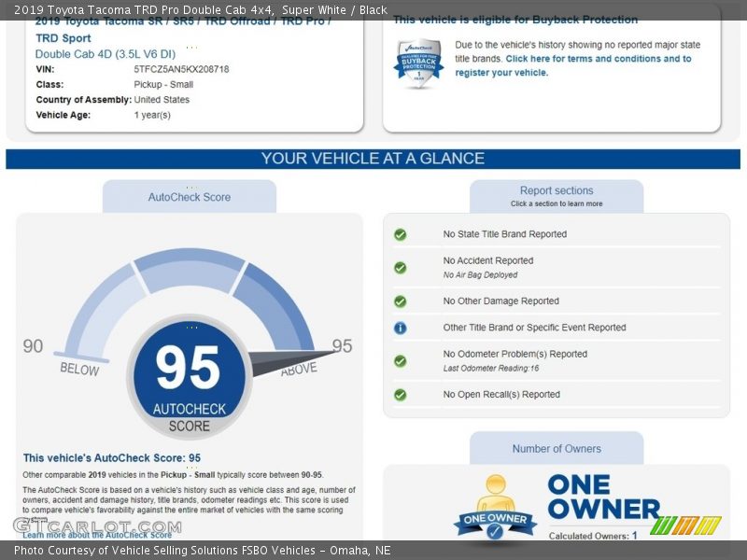The height and width of the screenshot is (560, 747).
Task: Click photo courtesy caption mentioning Omaha, NE
Action: [x=202, y=551]
